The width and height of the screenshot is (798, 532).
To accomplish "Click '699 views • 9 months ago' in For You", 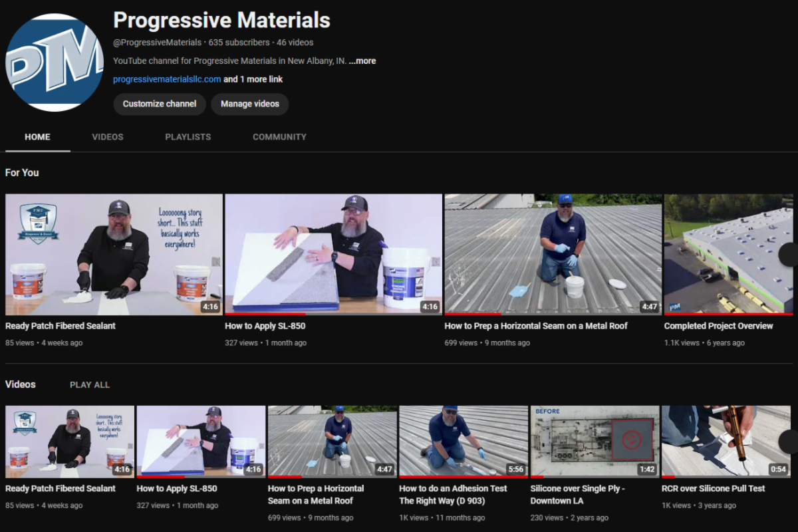I will [x=487, y=343].
